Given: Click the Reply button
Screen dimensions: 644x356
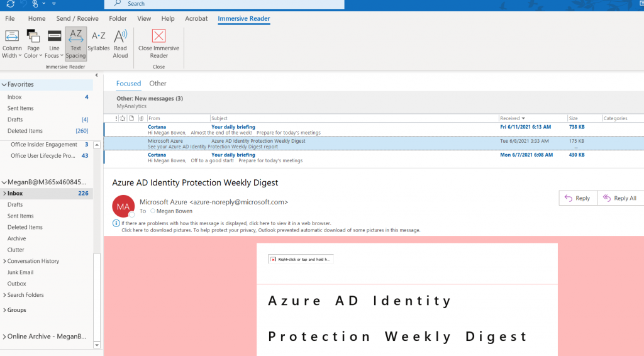Looking at the screenshot, I should click(x=577, y=198).
